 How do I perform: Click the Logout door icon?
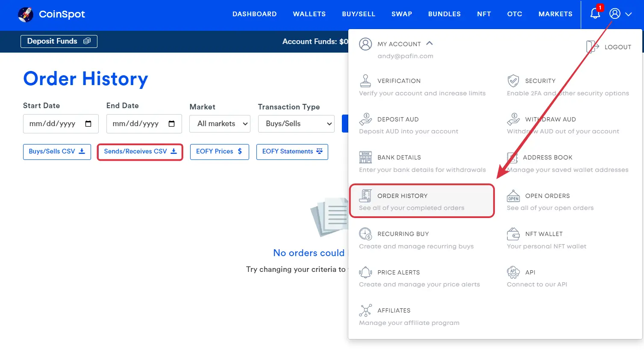pyautogui.click(x=592, y=47)
